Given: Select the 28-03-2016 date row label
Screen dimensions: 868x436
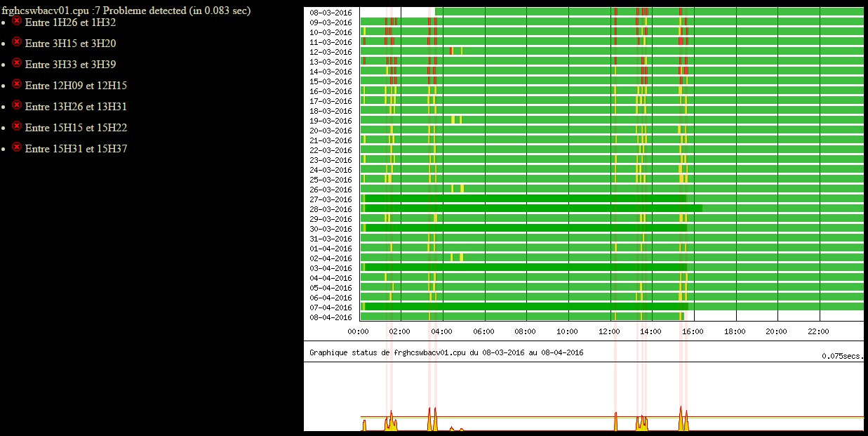Looking at the screenshot, I should tap(331, 209).
